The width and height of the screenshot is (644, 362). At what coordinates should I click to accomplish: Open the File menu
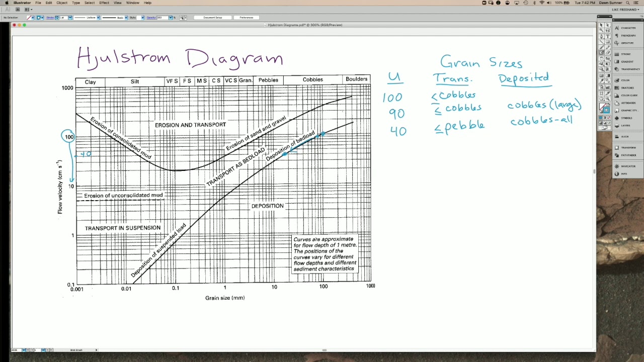tap(38, 3)
